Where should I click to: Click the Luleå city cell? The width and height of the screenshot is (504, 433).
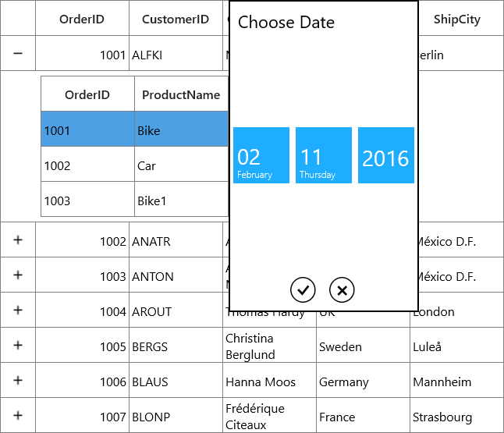tap(456, 345)
